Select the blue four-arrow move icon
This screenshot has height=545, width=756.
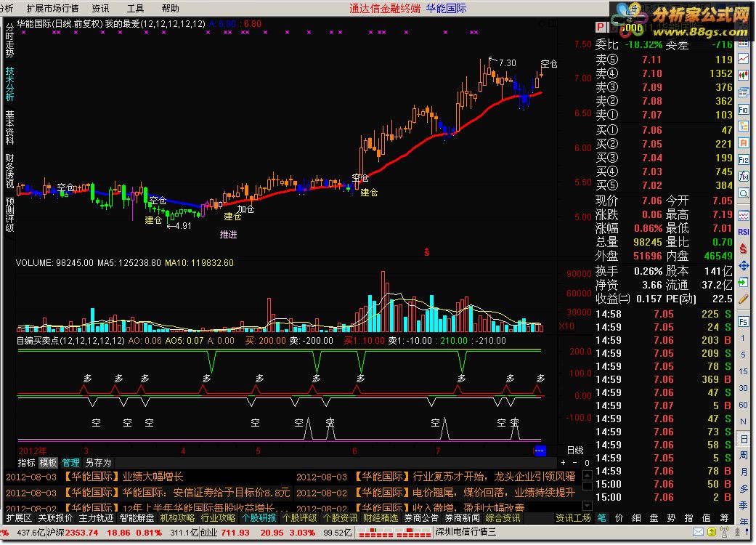pyautogui.click(x=743, y=266)
